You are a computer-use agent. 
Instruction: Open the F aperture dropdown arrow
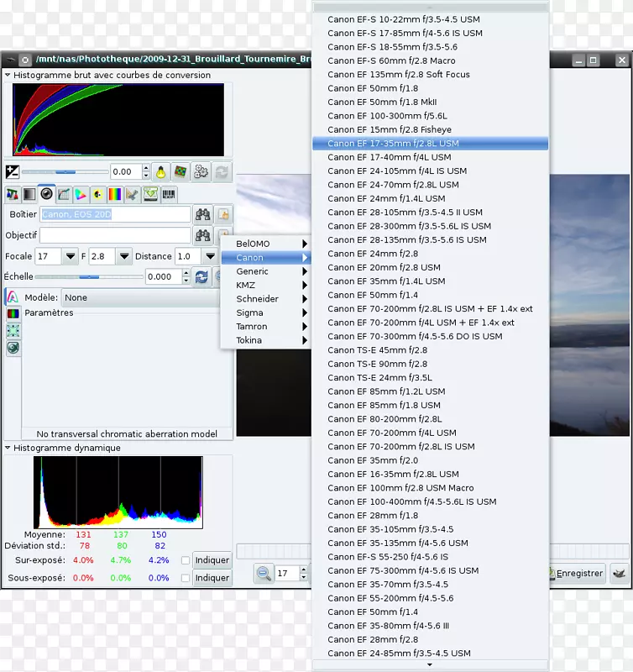pos(124,256)
